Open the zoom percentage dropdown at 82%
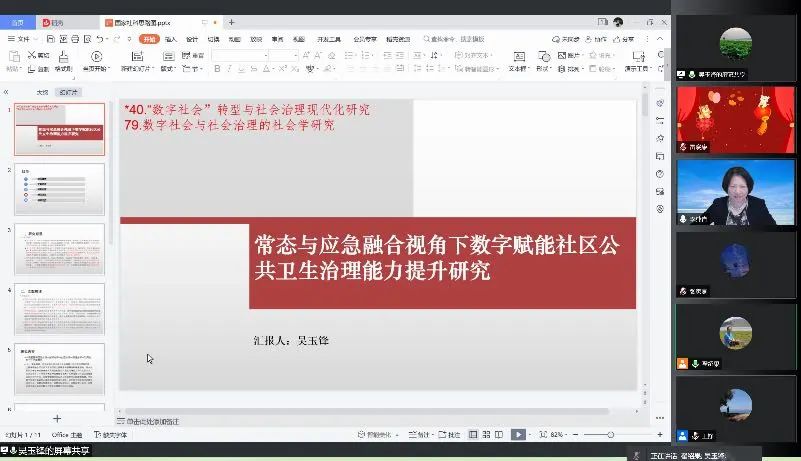801x461 pixels. tap(559, 434)
